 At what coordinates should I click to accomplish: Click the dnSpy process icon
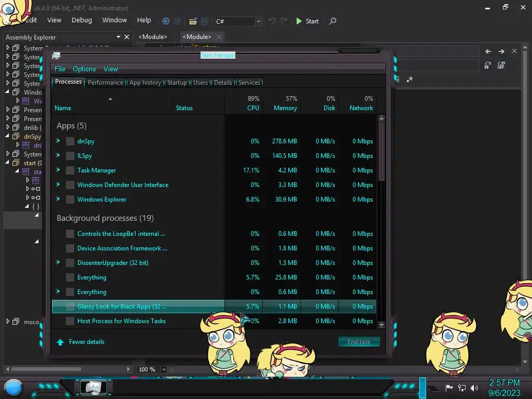pos(70,141)
